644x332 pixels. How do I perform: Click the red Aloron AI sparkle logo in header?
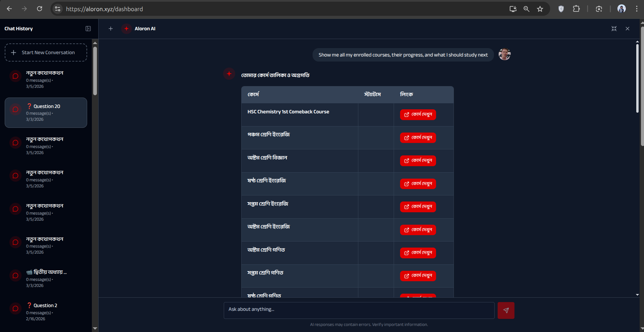point(127,29)
